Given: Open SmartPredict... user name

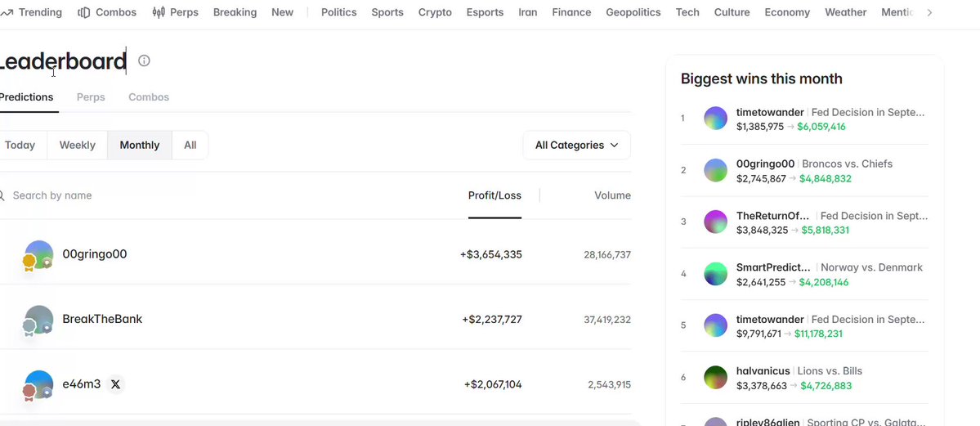Looking at the screenshot, I should click(x=774, y=267).
